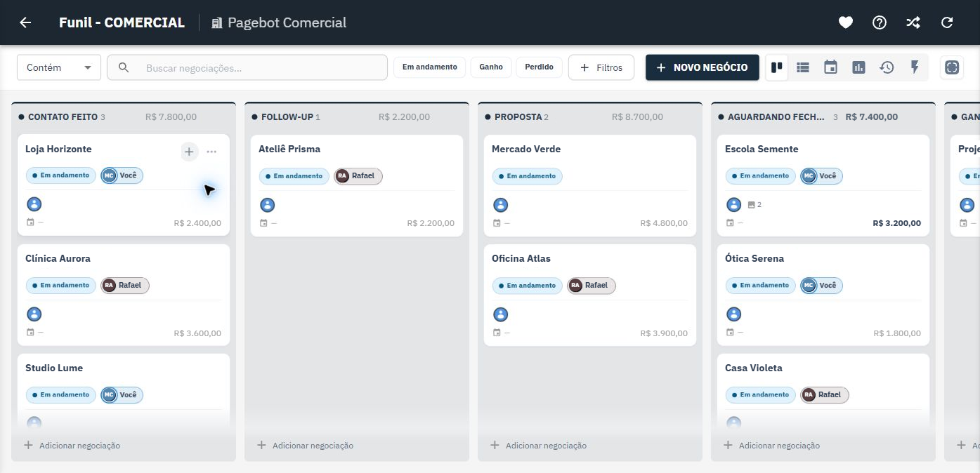Viewport: 980px width, 473px height.
Task: Click the CONTATO FEITO column header
Action: (63, 117)
